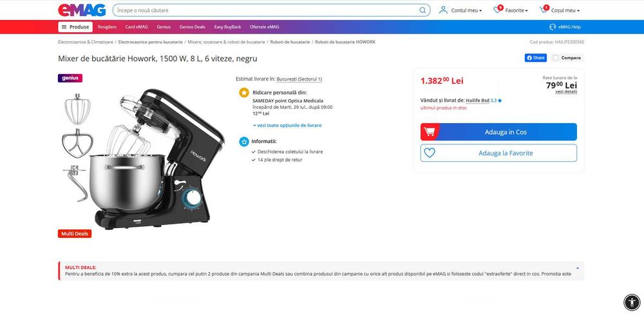Focus the search input field
This screenshot has height=328, width=644.
coord(266,10)
